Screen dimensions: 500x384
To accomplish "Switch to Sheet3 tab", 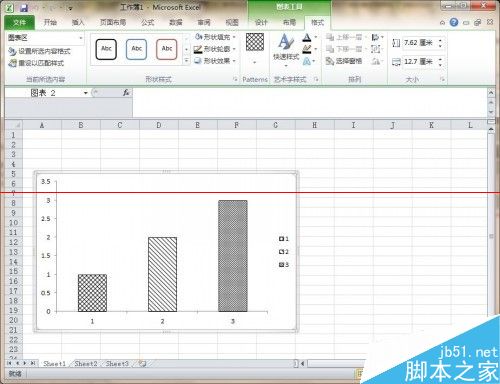I will [x=117, y=364].
